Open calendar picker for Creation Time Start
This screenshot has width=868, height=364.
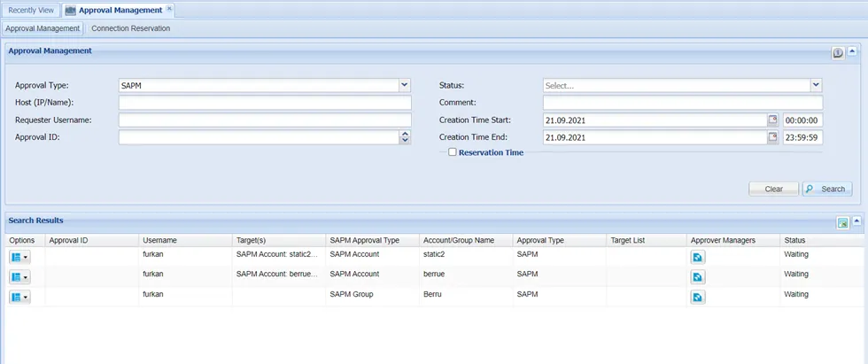click(772, 120)
